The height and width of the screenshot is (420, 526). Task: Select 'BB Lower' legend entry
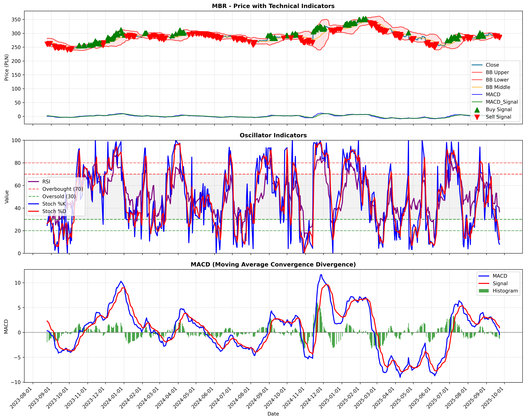coord(497,80)
